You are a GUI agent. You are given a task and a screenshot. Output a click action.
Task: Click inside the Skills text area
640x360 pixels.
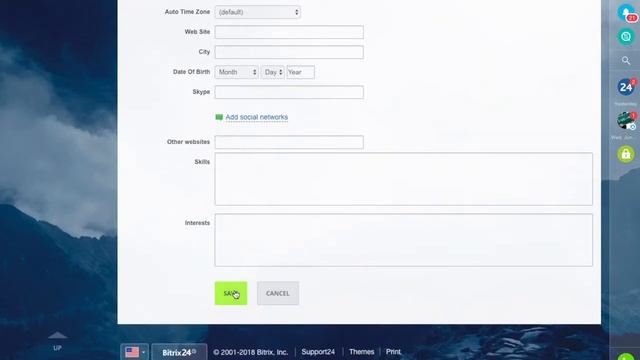click(404, 179)
